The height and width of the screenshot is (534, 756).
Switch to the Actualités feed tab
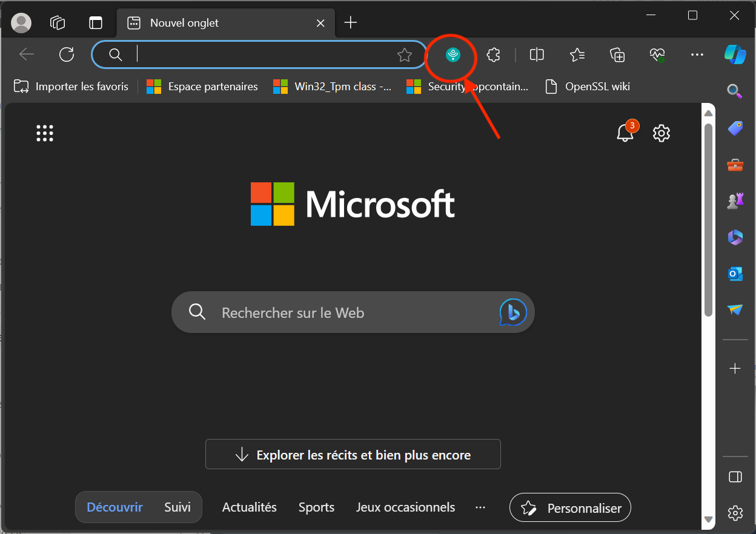[249, 507]
